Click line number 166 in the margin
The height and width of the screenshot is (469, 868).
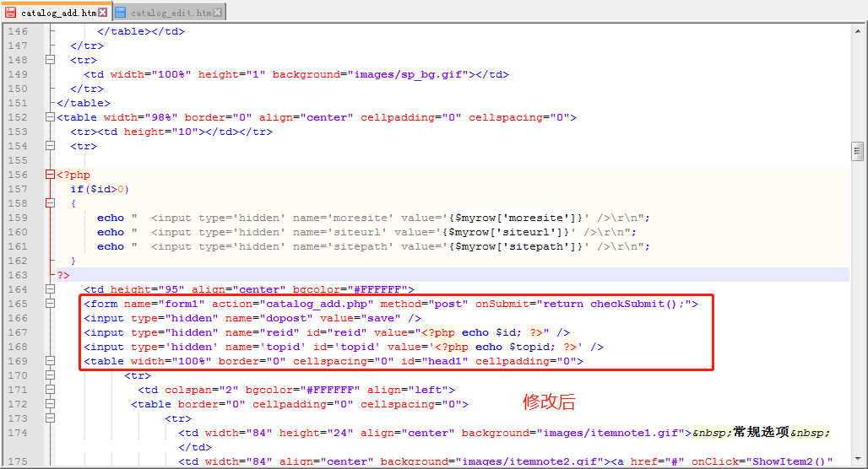pyautogui.click(x=18, y=318)
